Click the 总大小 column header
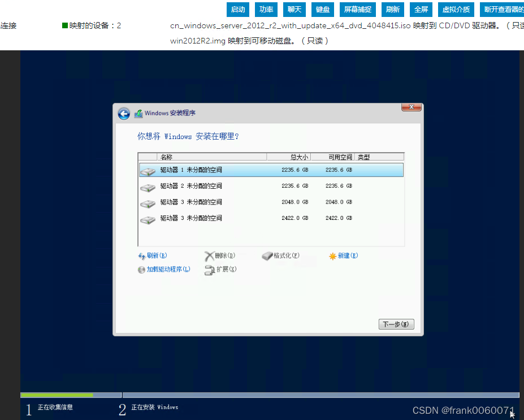This screenshot has height=420, width=524. [289, 157]
